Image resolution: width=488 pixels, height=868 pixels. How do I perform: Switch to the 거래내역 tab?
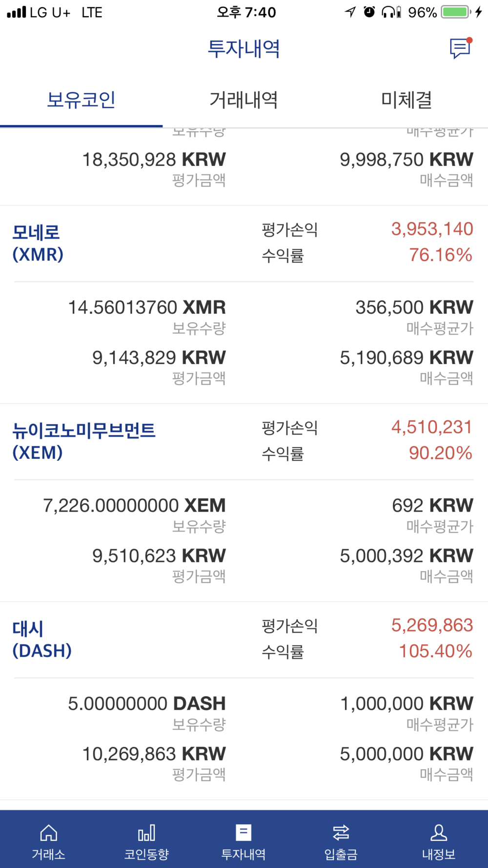pos(244,100)
